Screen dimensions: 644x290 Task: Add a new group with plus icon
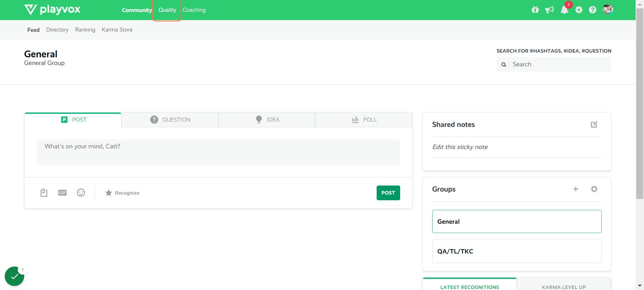point(576,189)
